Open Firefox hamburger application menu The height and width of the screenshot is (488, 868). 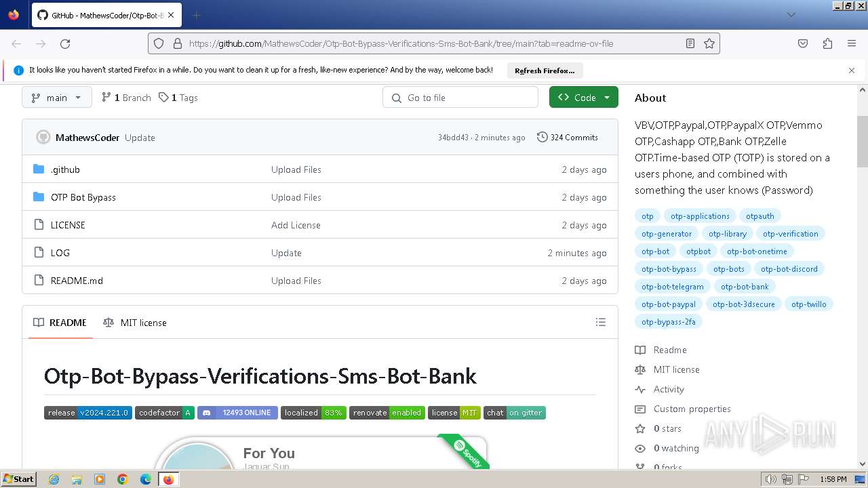tap(852, 43)
